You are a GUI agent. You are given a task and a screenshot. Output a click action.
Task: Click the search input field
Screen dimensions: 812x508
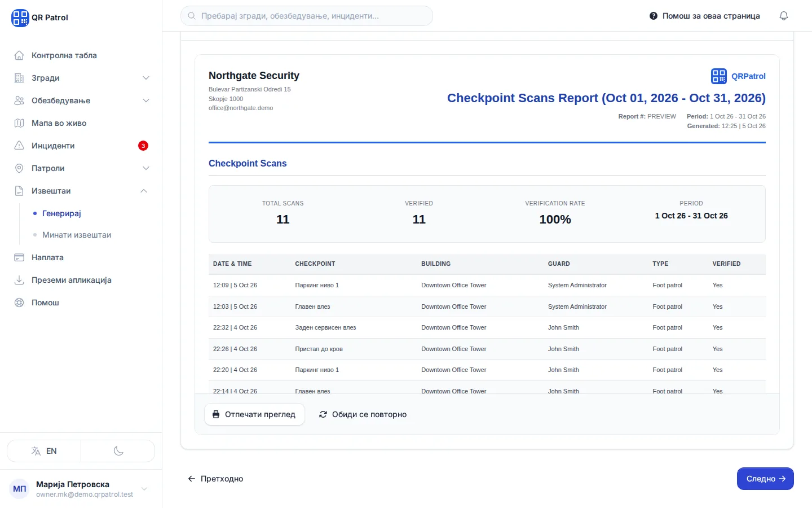[307, 16]
